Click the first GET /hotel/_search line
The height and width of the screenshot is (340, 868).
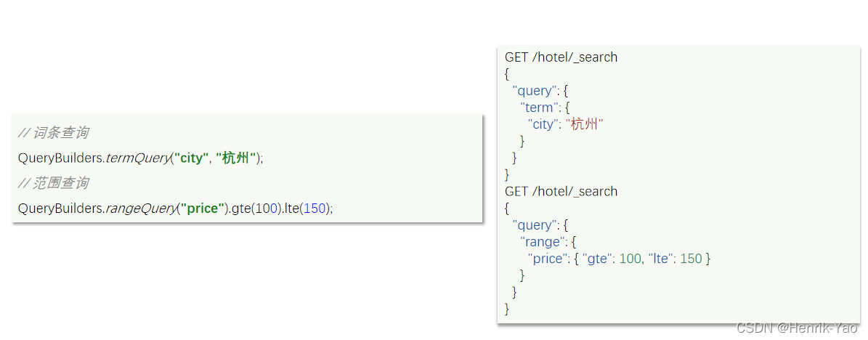561,57
